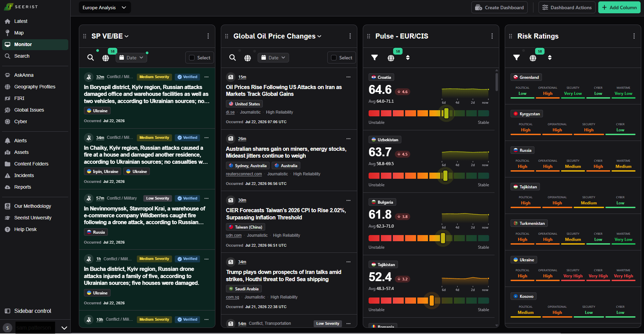644x334 pixels.
Task: Toggle the Sidebar control
Action: pyautogui.click(x=28, y=311)
